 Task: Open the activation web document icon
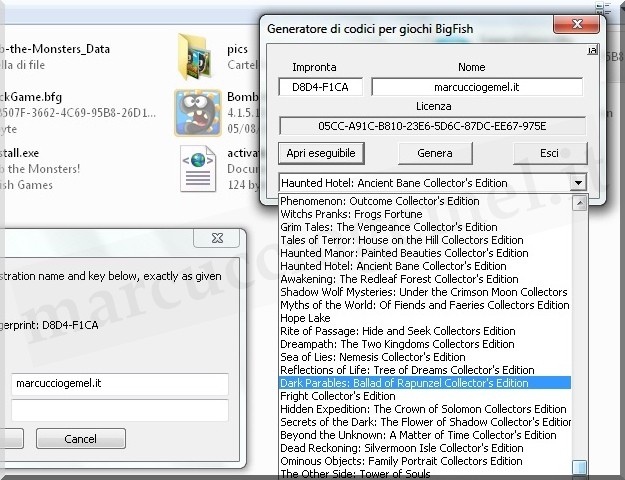pyautogui.click(x=198, y=169)
